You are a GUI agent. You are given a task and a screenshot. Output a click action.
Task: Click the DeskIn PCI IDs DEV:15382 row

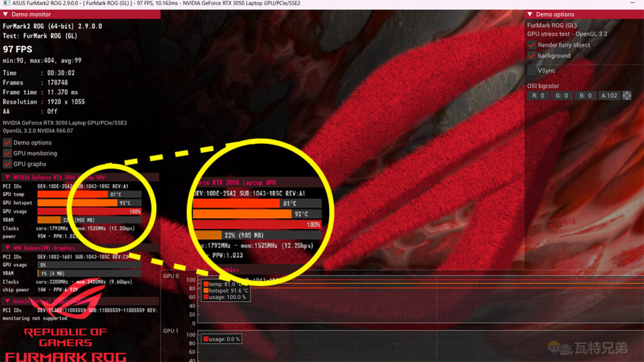click(x=80, y=310)
